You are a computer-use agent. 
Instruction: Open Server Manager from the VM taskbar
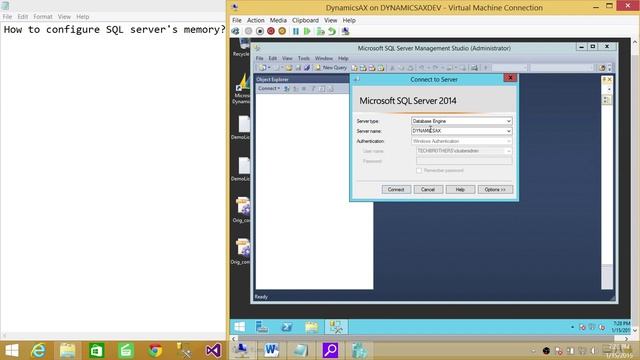[262, 327]
